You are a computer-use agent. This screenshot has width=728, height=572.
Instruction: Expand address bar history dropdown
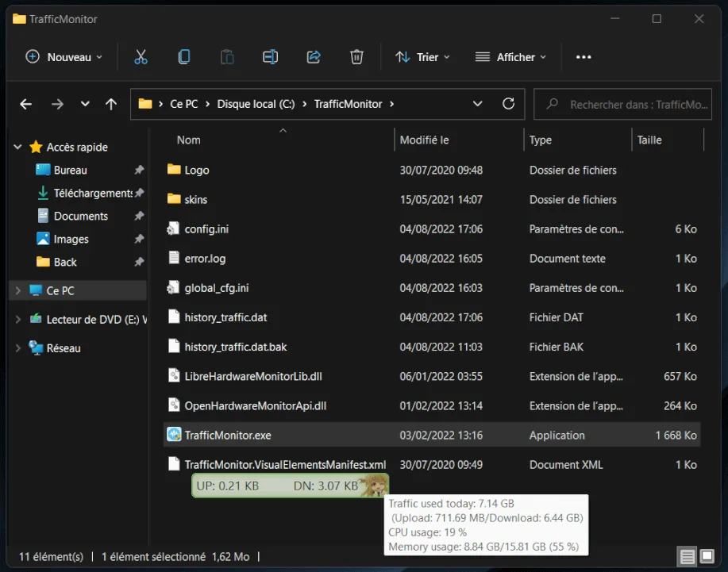(x=477, y=103)
